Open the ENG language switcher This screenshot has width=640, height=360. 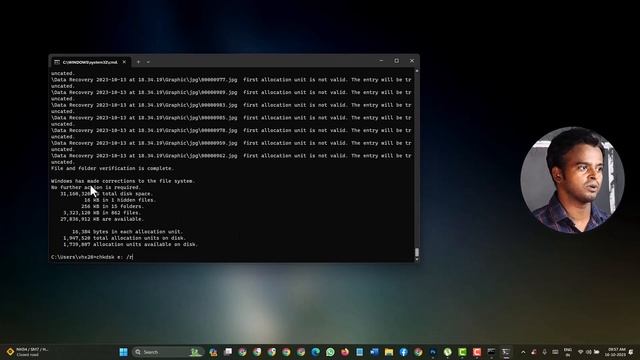coord(568,352)
